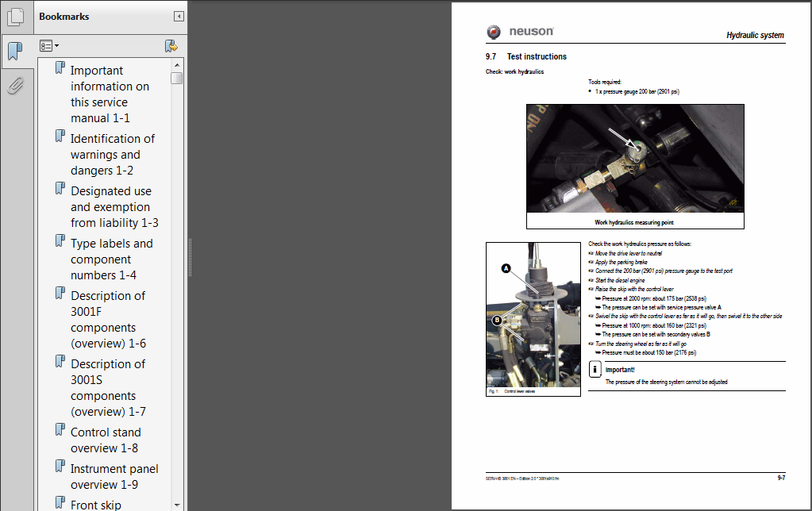Click the 'Bookmarks' panel title
Image resolution: width=812 pixels, height=511 pixels.
tap(63, 17)
